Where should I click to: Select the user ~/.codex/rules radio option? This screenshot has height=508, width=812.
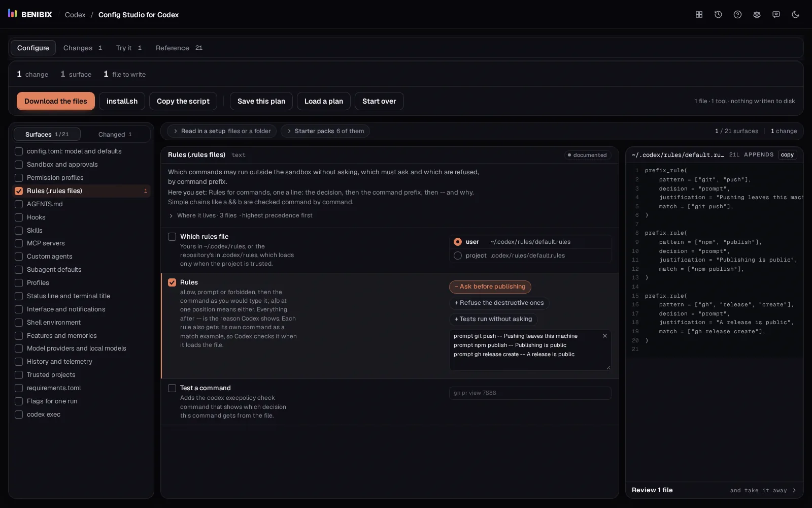point(458,242)
